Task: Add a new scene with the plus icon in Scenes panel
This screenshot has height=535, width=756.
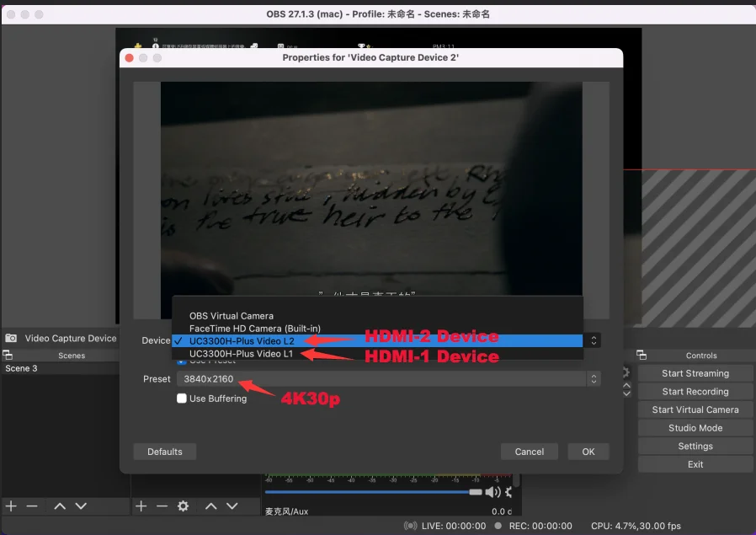Action: [x=11, y=506]
